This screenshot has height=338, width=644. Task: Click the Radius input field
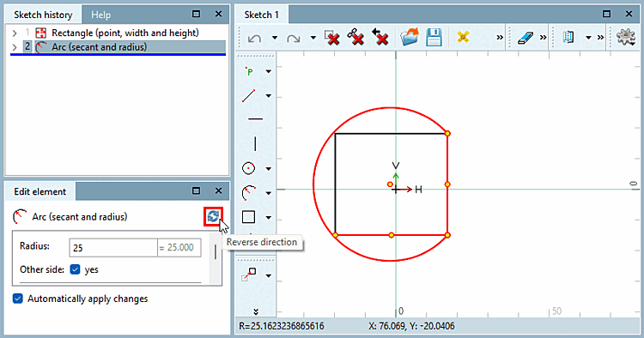(x=113, y=248)
